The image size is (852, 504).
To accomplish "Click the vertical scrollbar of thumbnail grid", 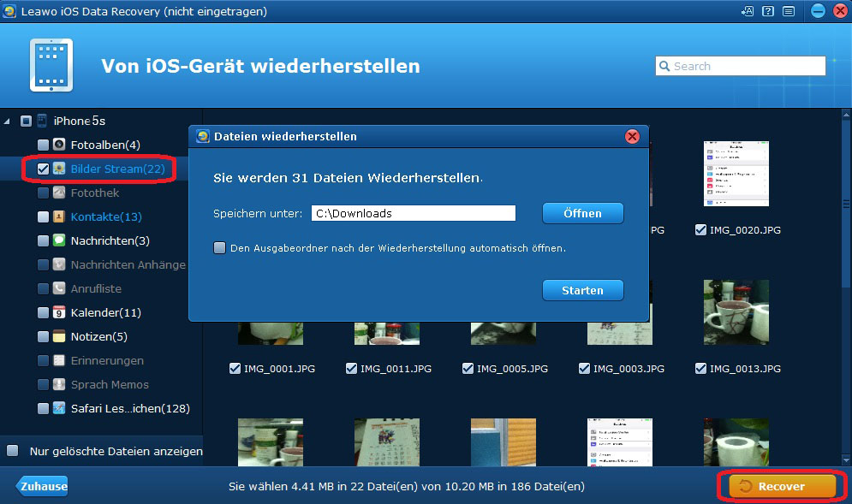I will click(x=846, y=204).
